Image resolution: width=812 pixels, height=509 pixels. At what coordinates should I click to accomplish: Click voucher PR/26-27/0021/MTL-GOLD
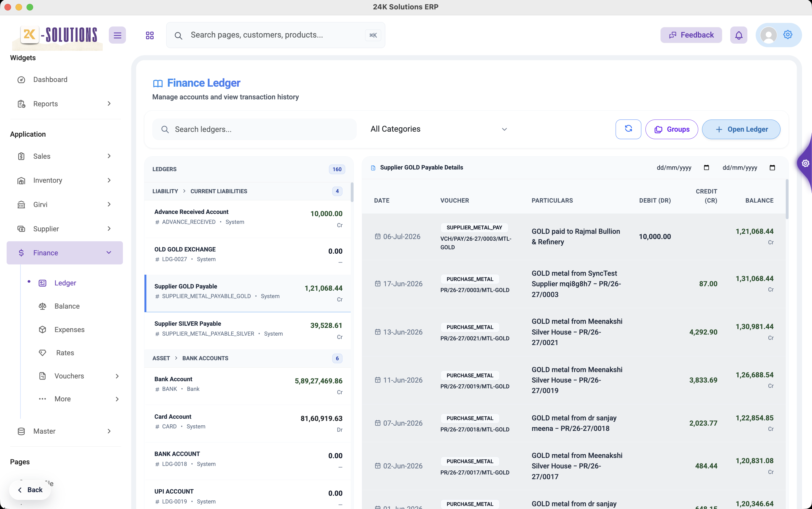coord(474,339)
